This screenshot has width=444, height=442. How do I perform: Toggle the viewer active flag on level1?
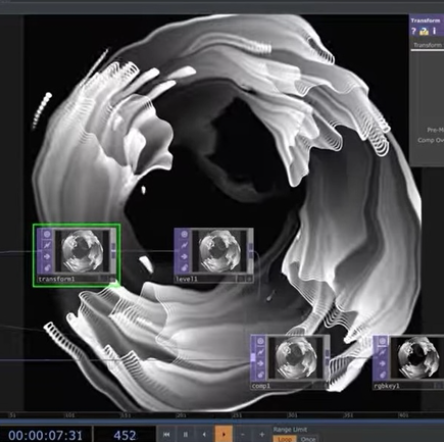(x=184, y=234)
